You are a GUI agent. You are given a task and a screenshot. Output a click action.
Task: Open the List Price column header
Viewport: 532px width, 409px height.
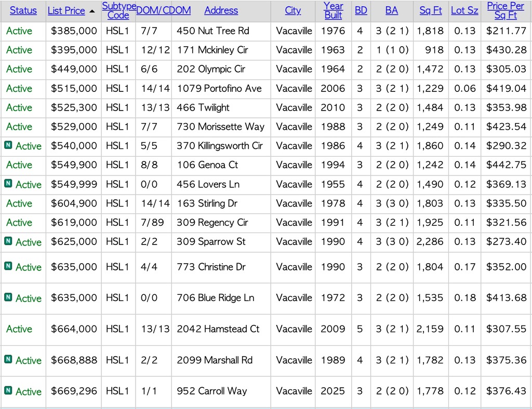[x=66, y=10]
